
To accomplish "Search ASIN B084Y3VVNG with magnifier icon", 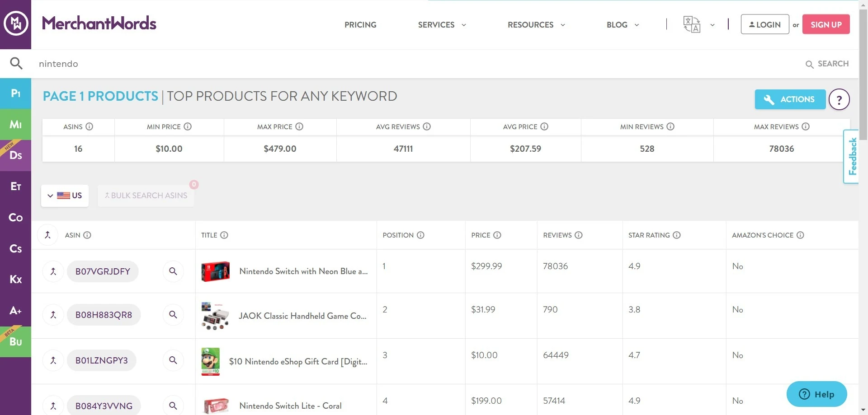I will coord(173,406).
